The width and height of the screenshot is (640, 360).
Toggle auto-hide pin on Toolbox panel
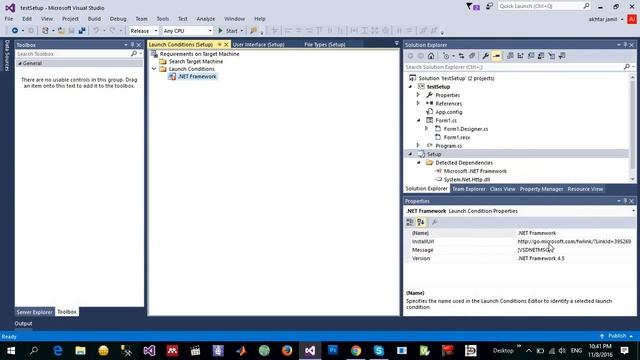tap(132, 44)
